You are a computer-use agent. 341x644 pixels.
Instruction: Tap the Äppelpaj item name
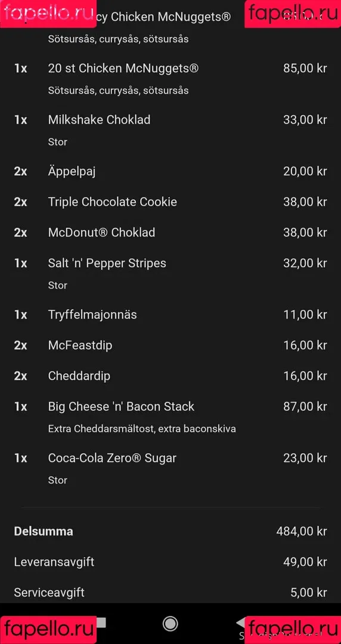coord(72,172)
